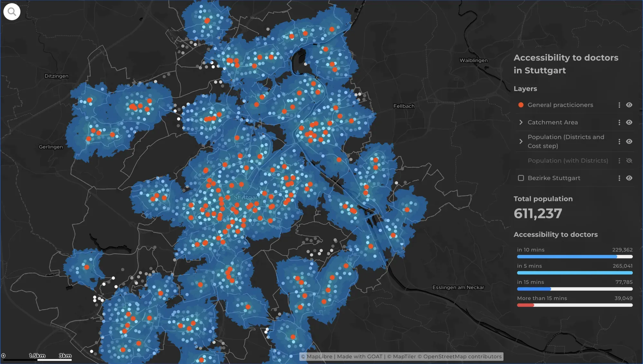
Task: Click the 265,041 population count
Action: [x=622, y=266]
